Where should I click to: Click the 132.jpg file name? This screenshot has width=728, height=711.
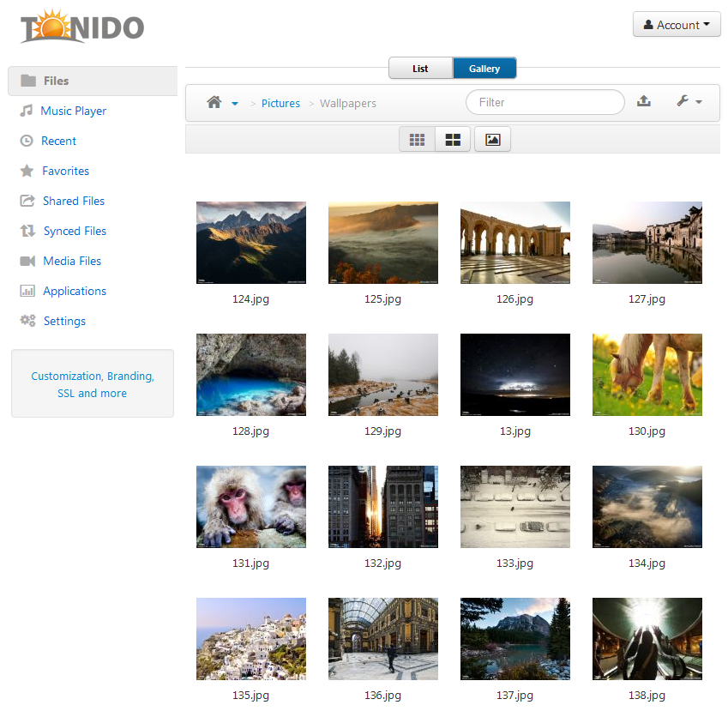pyautogui.click(x=382, y=563)
